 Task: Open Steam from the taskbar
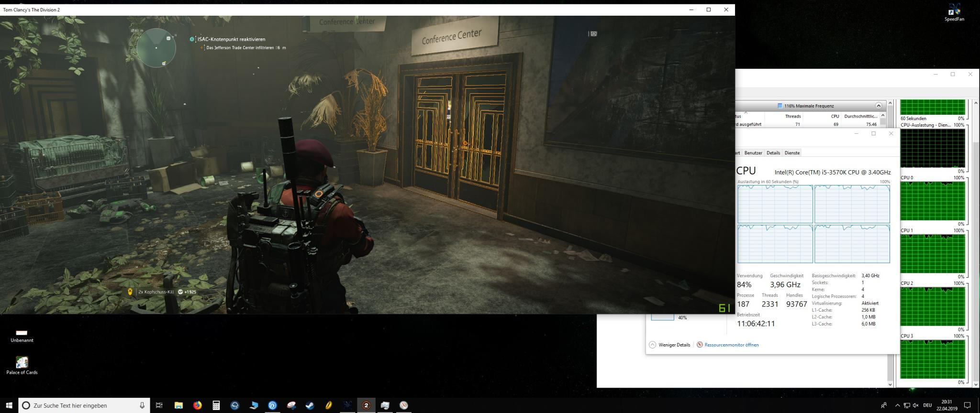(310, 405)
